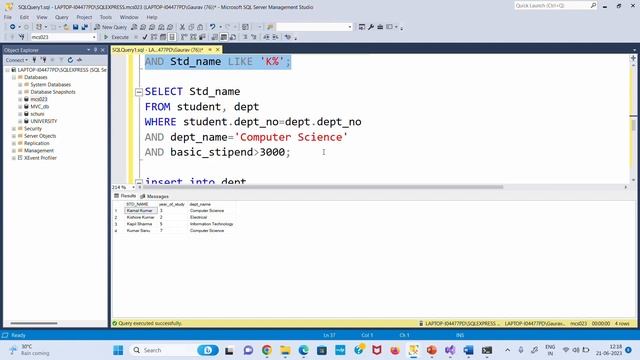Image resolution: width=640 pixels, height=360 pixels.
Task: Expand the mcs023 database node
Action: coord(20,99)
